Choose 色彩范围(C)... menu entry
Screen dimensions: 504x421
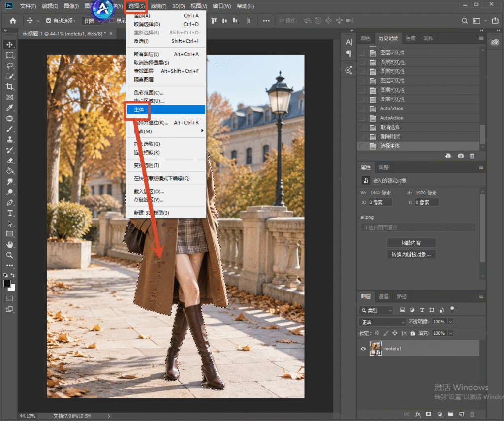point(166,93)
